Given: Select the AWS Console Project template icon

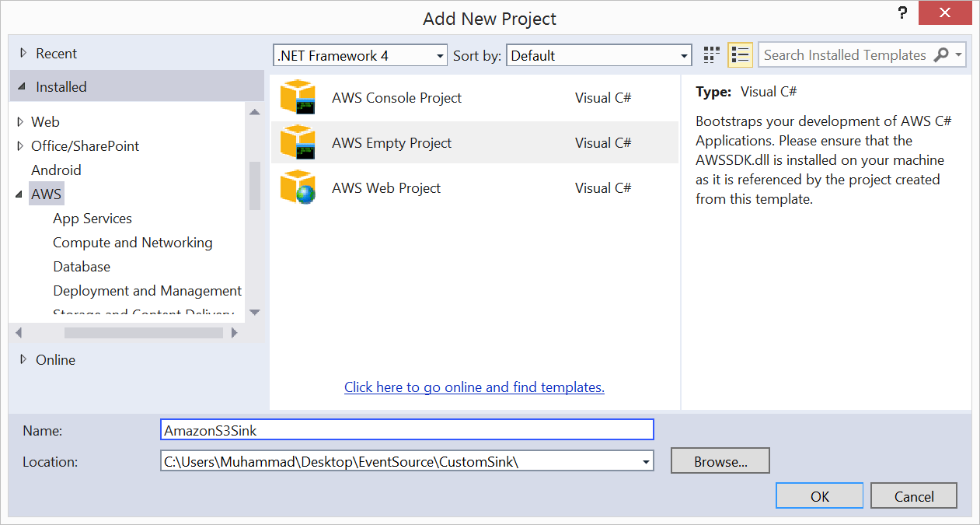Looking at the screenshot, I should [298, 98].
